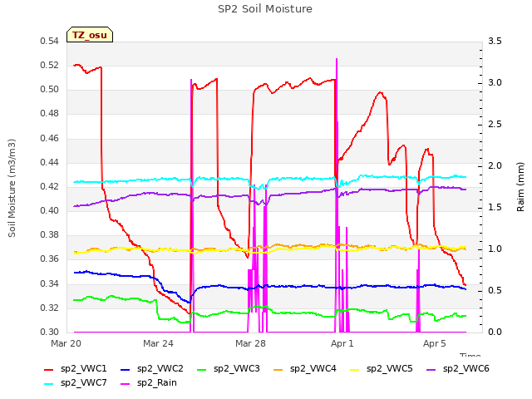Image resolution: width=532 pixels, height=399 pixels.
Task: Click the 0.44 left axis value
Action: click(x=50, y=163)
